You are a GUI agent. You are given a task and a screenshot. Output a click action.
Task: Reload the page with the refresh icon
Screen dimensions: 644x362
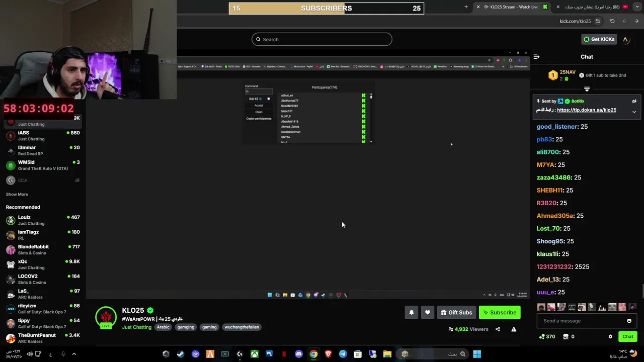tap(612, 21)
